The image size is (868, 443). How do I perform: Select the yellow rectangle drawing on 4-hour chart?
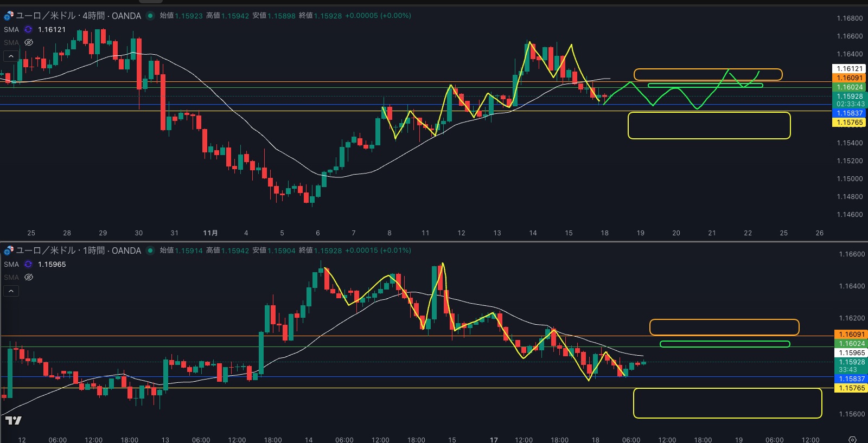[709, 113]
